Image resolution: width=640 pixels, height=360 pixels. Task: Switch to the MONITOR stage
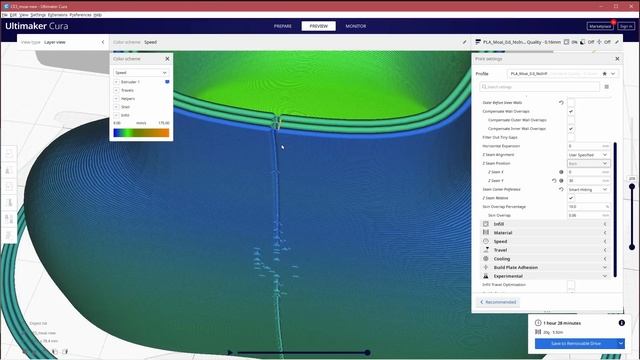tap(356, 26)
